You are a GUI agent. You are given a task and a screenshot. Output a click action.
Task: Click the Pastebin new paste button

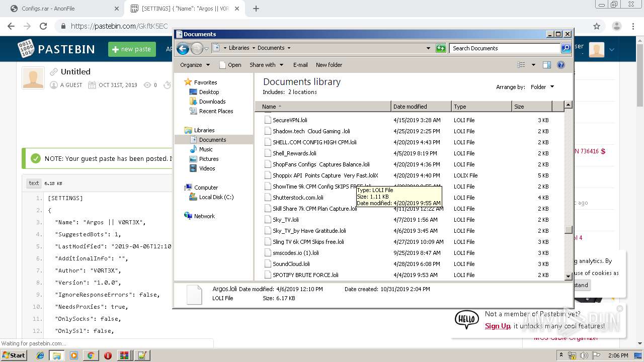[132, 49]
